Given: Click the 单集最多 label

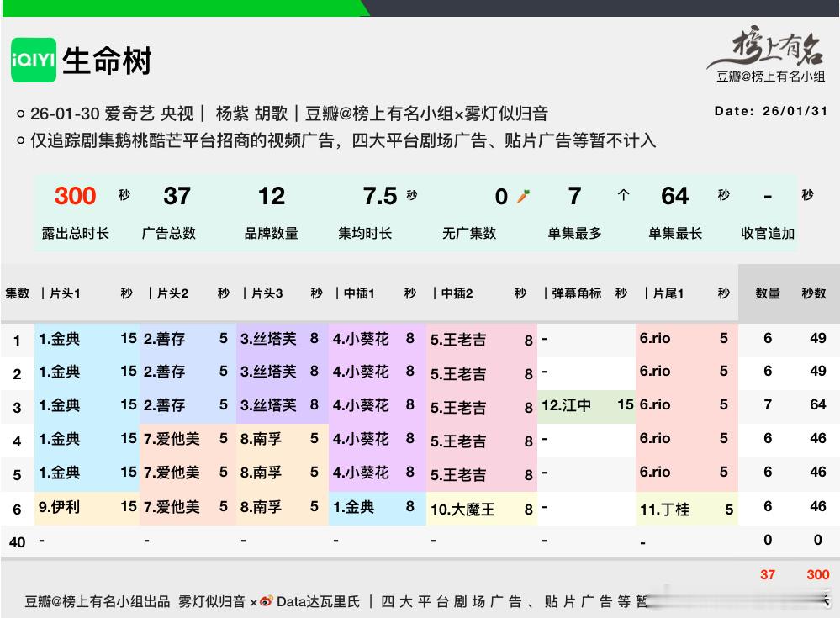Looking at the screenshot, I should 574,234.
